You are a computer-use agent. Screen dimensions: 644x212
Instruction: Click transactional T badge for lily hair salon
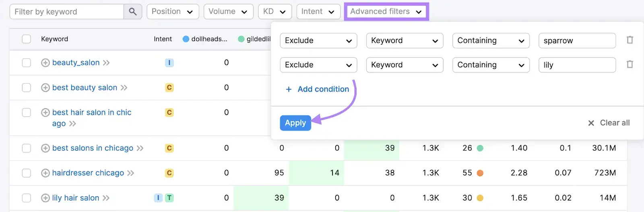(169, 198)
